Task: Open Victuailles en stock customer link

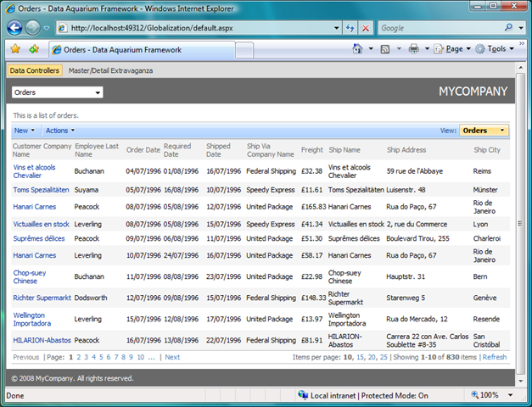Action: pyautogui.click(x=41, y=224)
